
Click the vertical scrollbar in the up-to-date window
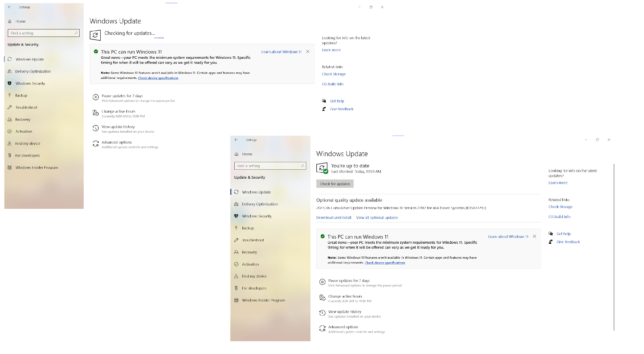(x=614, y=247)
